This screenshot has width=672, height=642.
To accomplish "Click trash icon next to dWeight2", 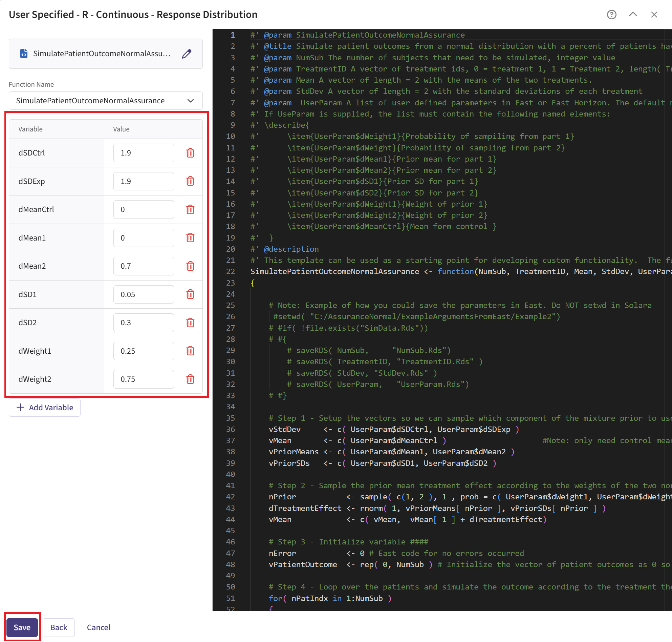I will point(190,379).
